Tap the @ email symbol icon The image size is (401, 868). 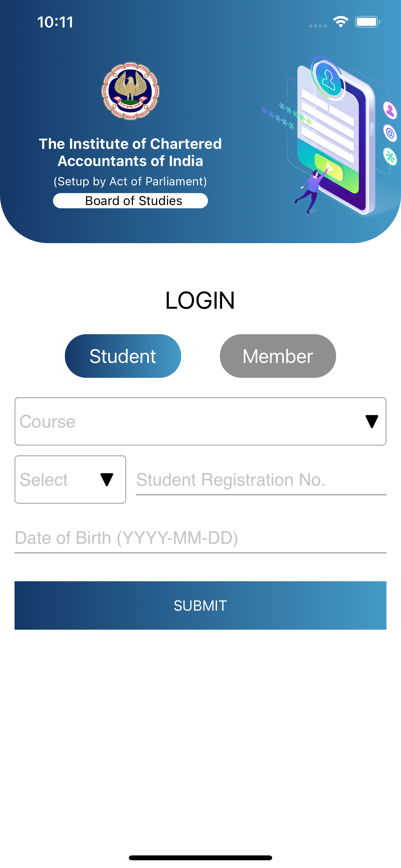pyautogui.click(x=390, y=133)
